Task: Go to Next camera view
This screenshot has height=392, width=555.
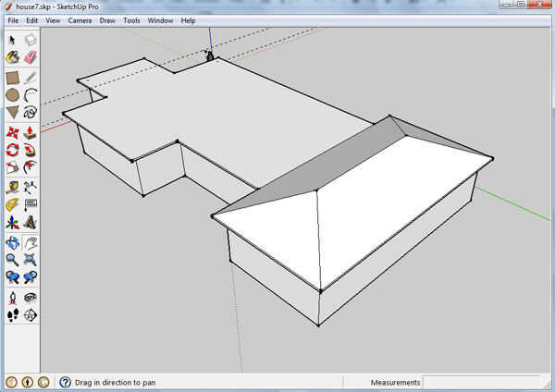Action: coord(31,277)
